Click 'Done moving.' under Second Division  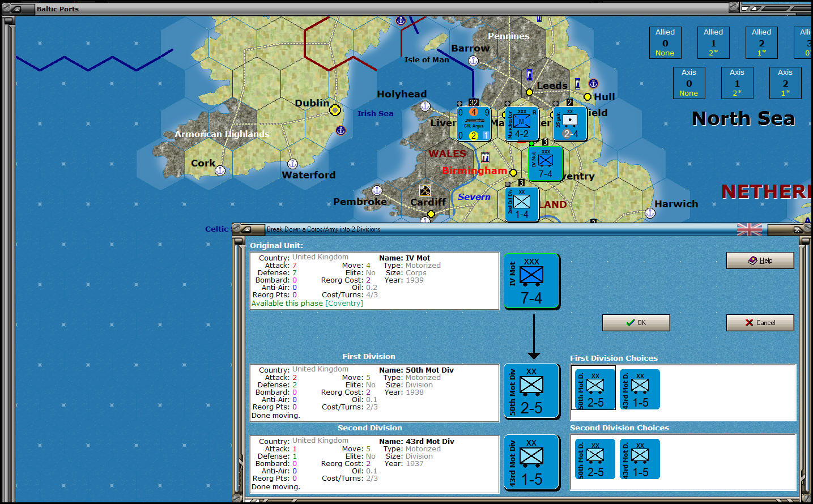click(x=276, y=487)
